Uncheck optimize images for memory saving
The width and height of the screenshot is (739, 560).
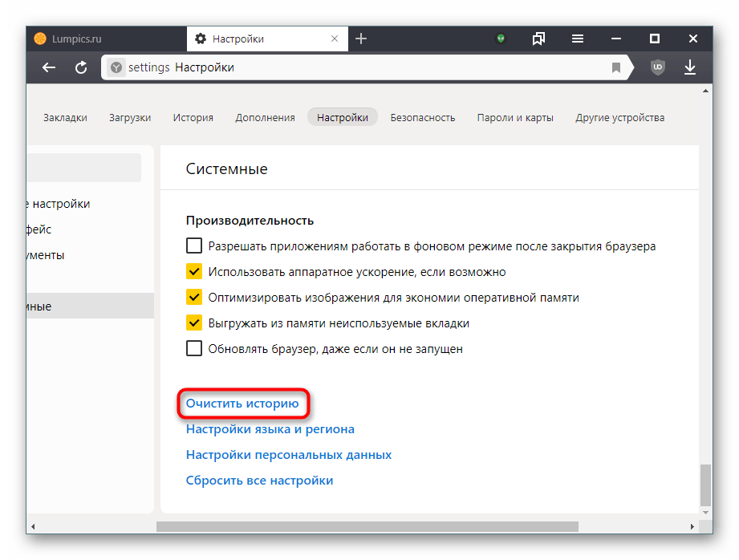click(193, 297)
